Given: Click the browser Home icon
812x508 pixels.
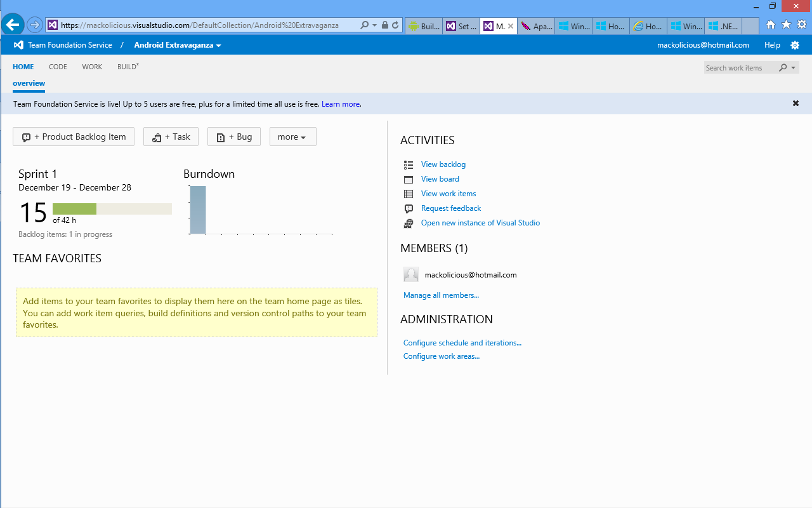Looking at the screenshot, I should point(771,25).
